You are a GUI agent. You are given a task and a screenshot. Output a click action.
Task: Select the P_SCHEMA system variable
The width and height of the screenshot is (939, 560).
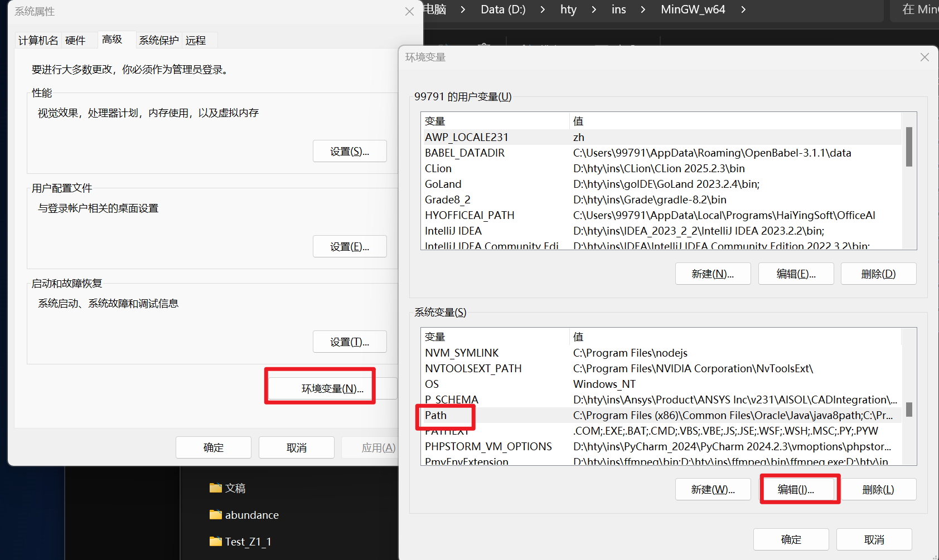click(x=661, y=400)
